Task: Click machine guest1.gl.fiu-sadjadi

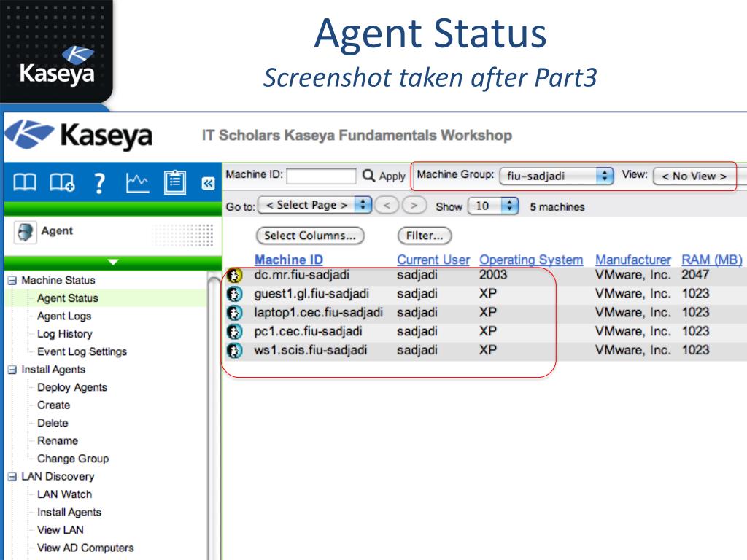Action: [x=311, y=294]
